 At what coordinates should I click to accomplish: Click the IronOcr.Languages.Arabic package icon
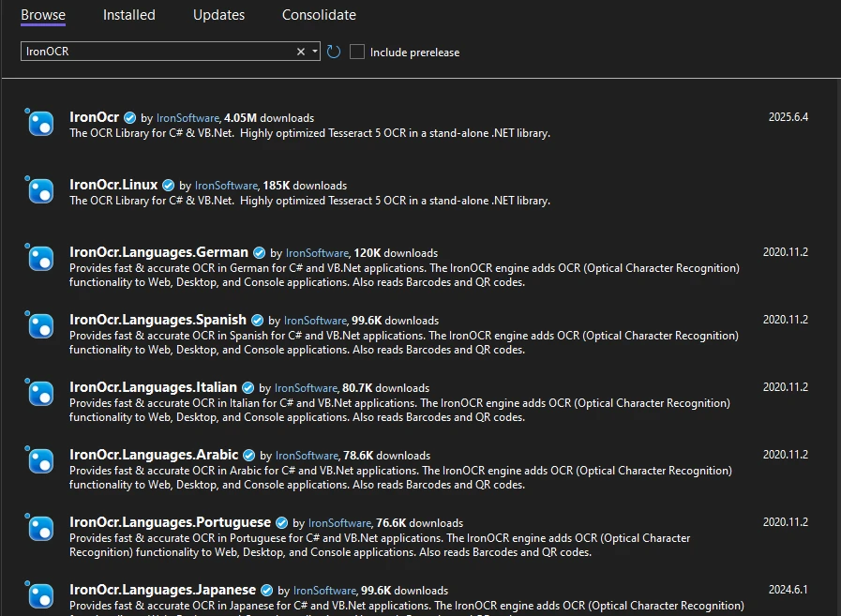tap(40, 461)
